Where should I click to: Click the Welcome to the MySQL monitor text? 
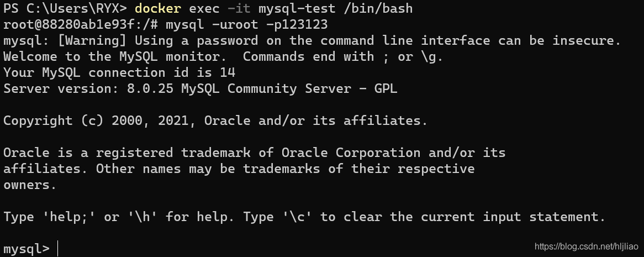[x=115, y=56]
